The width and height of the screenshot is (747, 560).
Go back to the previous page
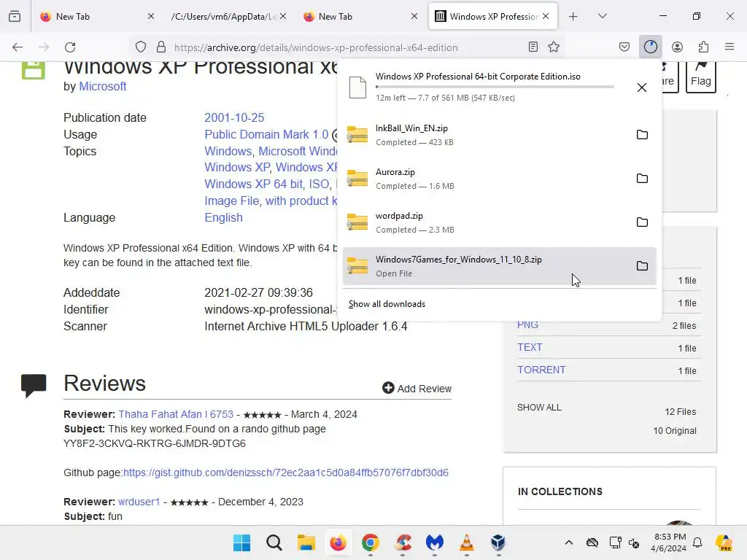18,47
